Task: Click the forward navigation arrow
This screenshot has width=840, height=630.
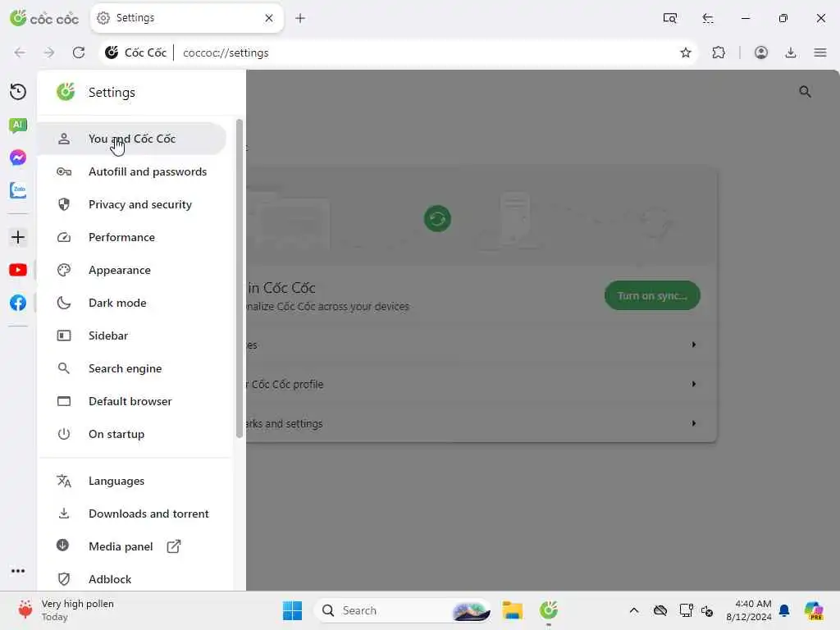Action: pyautogui.click(x=48, y=52)
